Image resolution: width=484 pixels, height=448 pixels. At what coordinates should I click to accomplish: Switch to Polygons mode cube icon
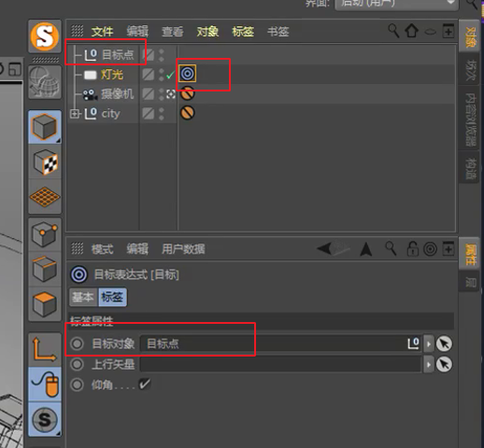(x=45, y=304)
